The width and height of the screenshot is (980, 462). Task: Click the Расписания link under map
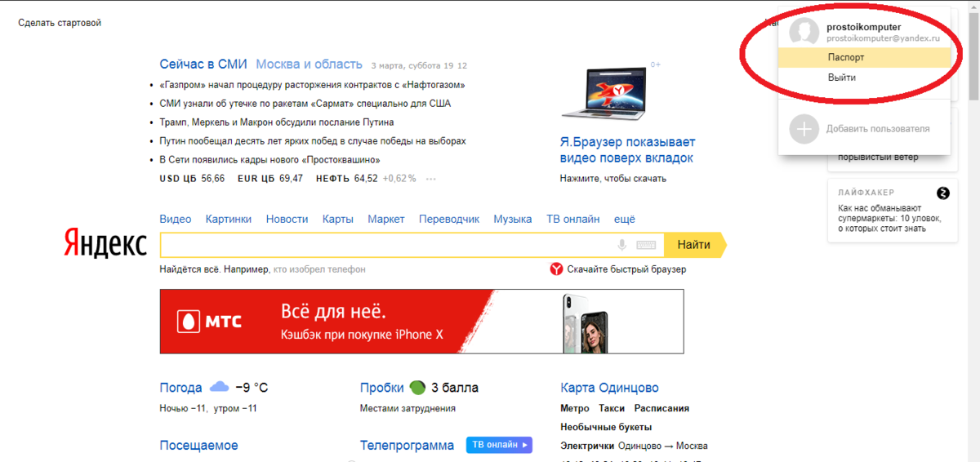coord(661,408)
